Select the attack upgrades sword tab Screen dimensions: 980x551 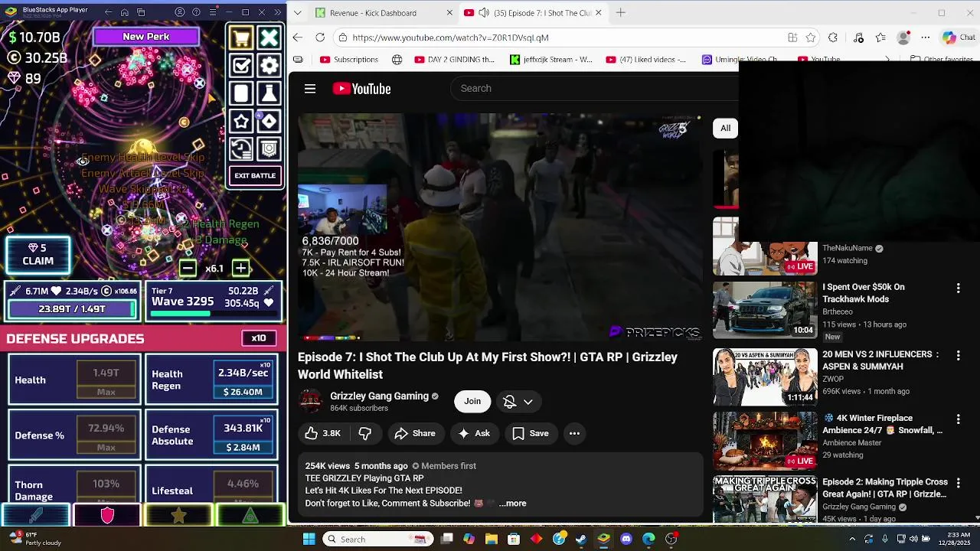(36, 515)
